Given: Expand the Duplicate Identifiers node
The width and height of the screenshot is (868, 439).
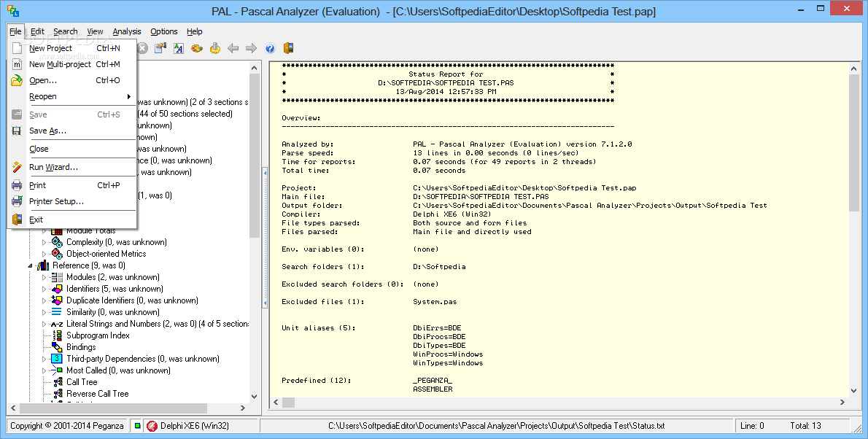Looking at the screenshot, I should [44, 300].
